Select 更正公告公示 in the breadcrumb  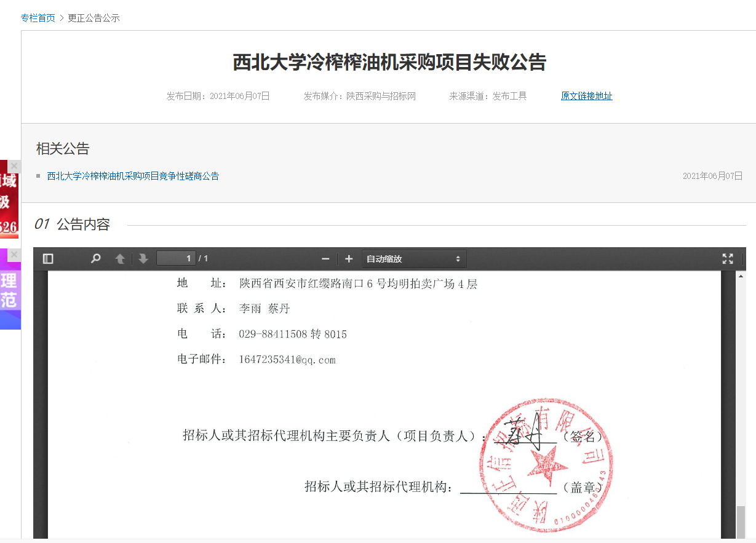point(94,18)
